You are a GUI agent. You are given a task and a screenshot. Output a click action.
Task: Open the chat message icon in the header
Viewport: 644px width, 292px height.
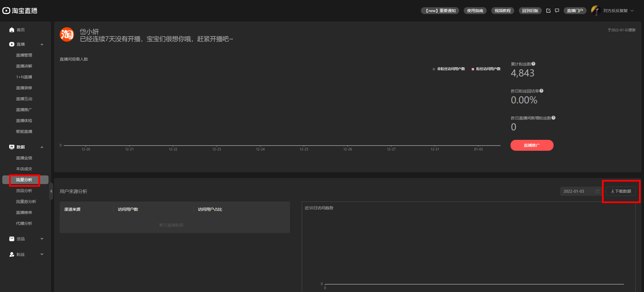[557, 11]
